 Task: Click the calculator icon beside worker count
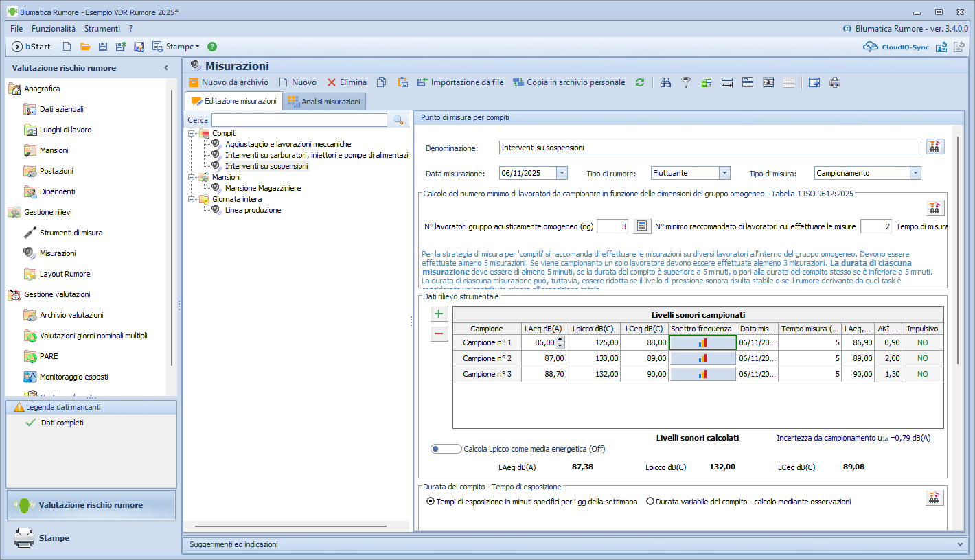click(x=641, y=226)
